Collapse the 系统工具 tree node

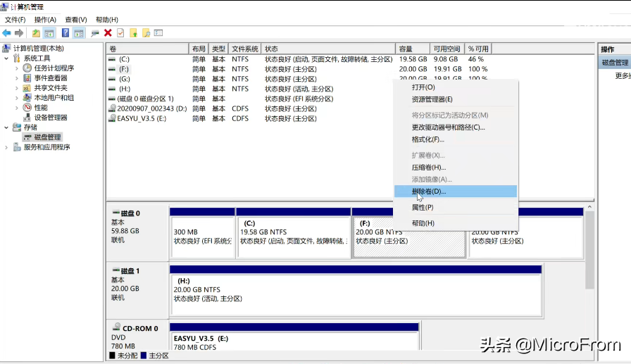tap(7, 58)
